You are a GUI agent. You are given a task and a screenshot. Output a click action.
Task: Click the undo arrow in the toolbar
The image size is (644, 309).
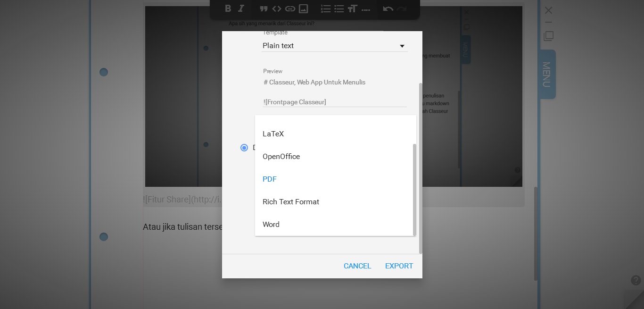(x=388, y=8)
